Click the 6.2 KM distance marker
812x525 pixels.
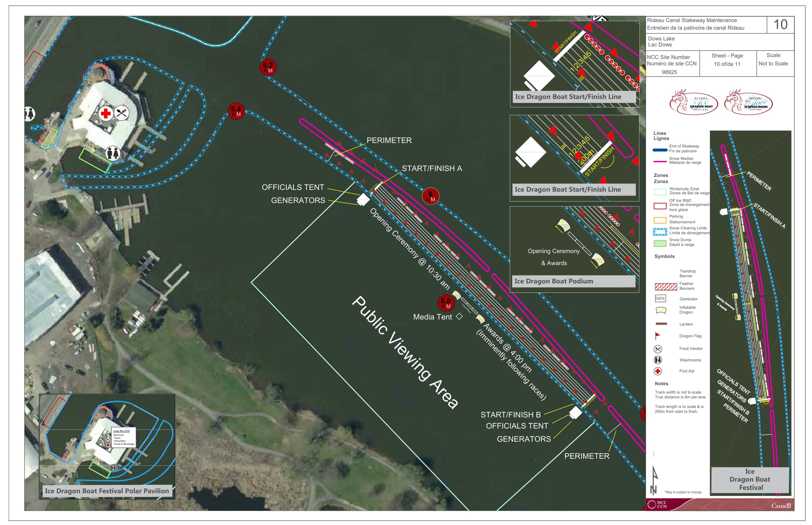268,67
